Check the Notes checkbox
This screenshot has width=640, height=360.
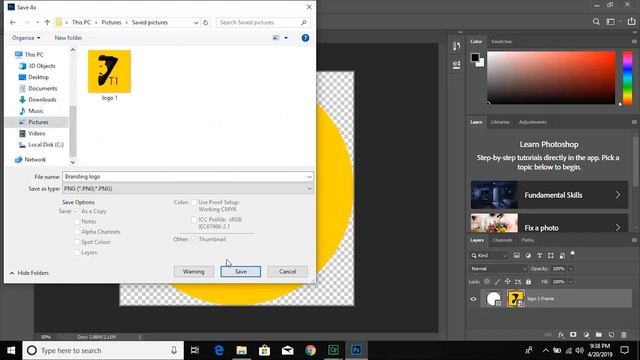[x=77, y=221]
